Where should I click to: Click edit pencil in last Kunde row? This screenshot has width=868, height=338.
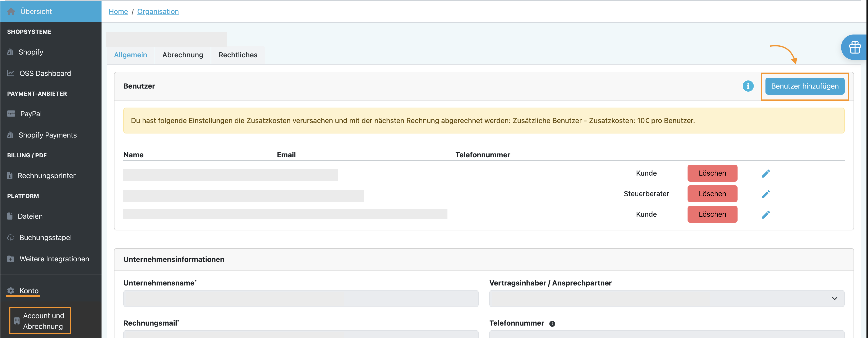click(765, 215)
